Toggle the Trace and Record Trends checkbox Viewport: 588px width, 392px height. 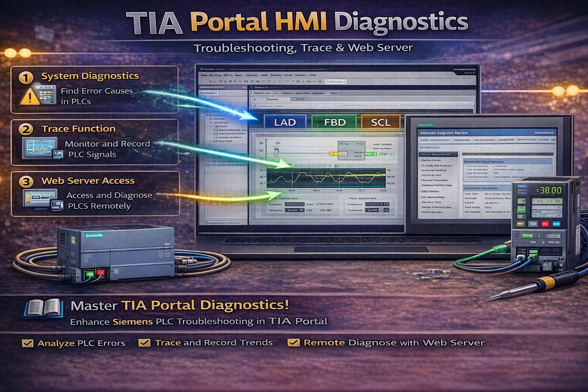point(144,342)
